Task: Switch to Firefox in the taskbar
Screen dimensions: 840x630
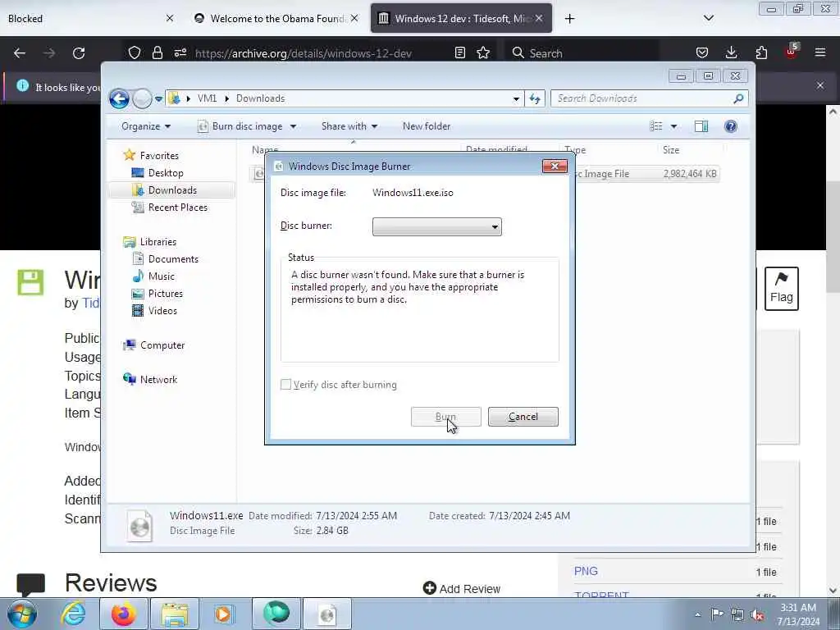Action: [x=124, y=614]
